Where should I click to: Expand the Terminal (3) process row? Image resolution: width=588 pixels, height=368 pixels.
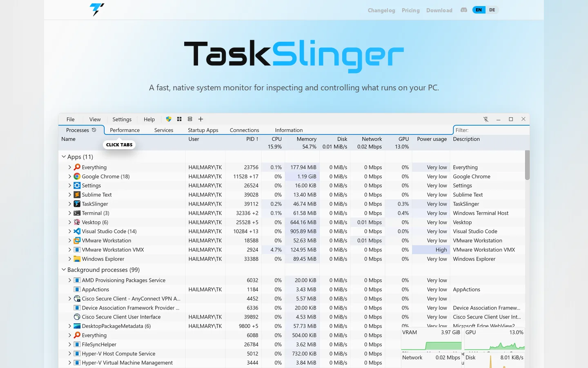pos(70,213)
